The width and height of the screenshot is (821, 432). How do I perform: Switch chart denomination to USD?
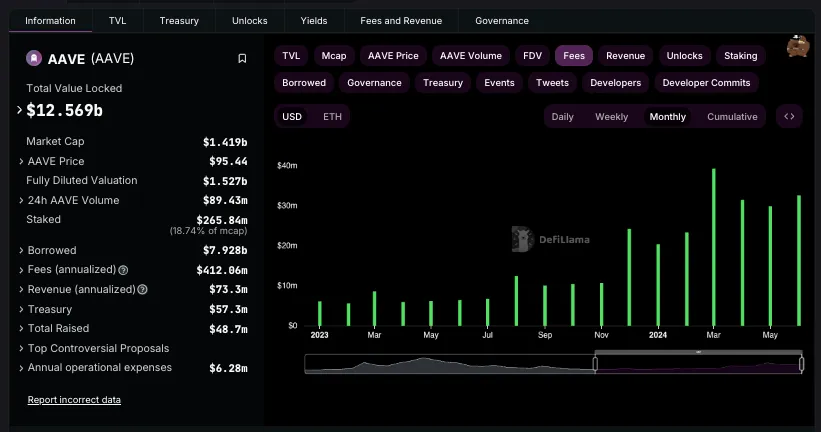pyautogui.click(x=292, y=116)
